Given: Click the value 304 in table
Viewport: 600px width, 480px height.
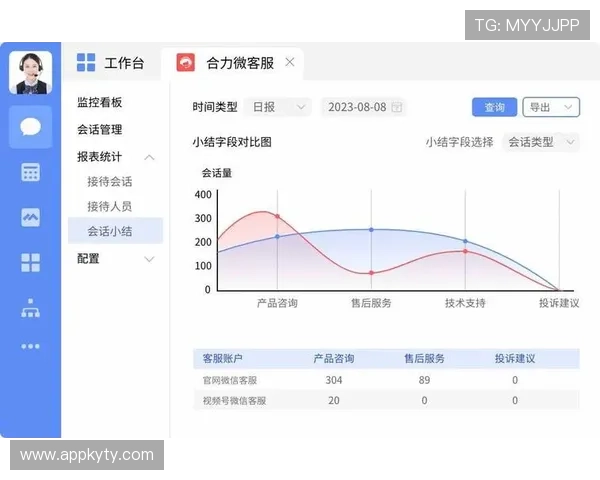Looking at the screenshot, I should click(x=334, y=380).
